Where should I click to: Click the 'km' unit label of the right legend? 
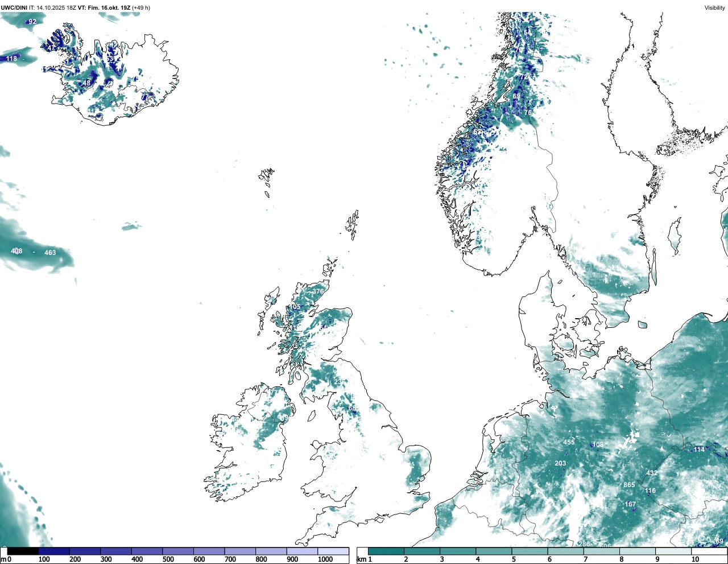pos(362,559)
